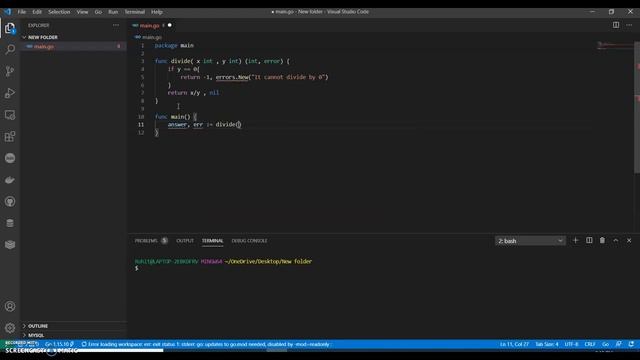Close the terminal panel

pos(629,241)
